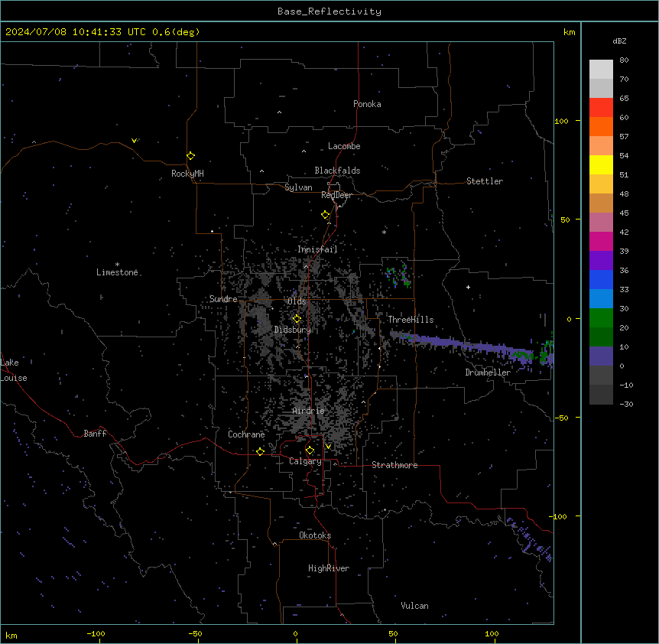Pick the bright yellow legend swatch

pos(601,164)
